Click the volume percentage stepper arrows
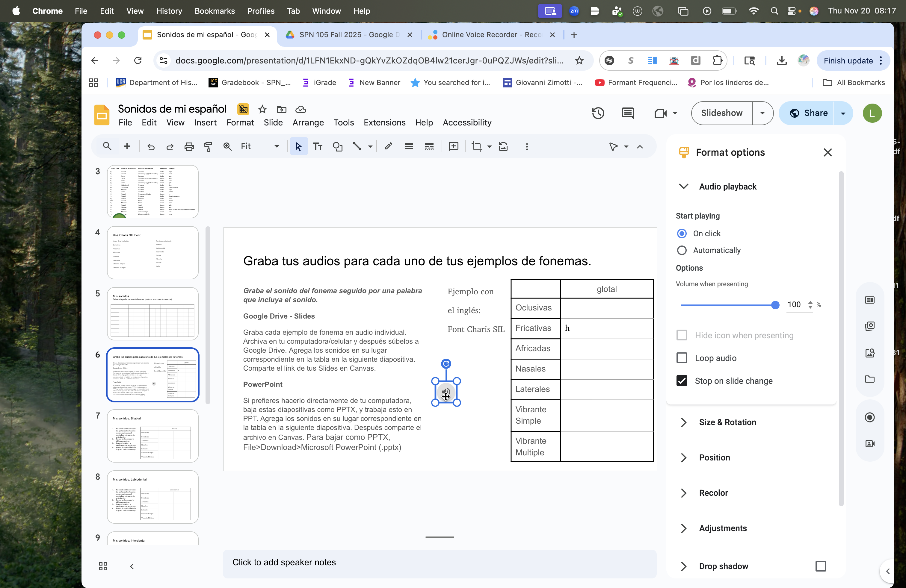 810,305
